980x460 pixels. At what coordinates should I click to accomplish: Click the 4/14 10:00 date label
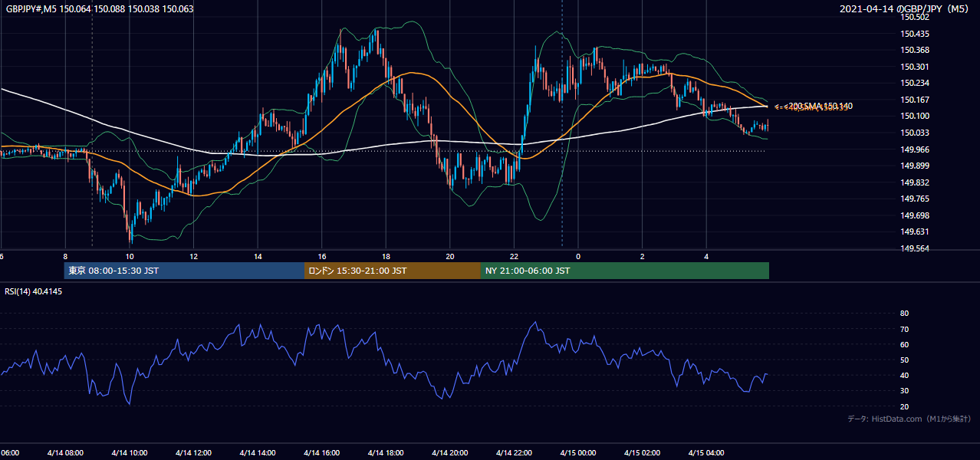coord(130,453)
